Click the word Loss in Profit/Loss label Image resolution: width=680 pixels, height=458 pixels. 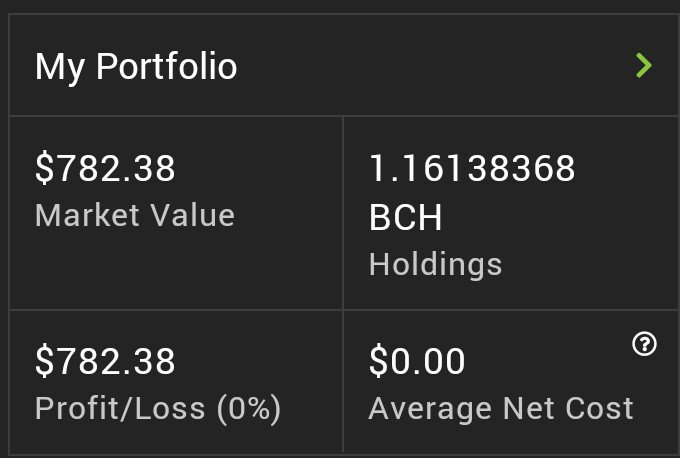coord(170,409)
